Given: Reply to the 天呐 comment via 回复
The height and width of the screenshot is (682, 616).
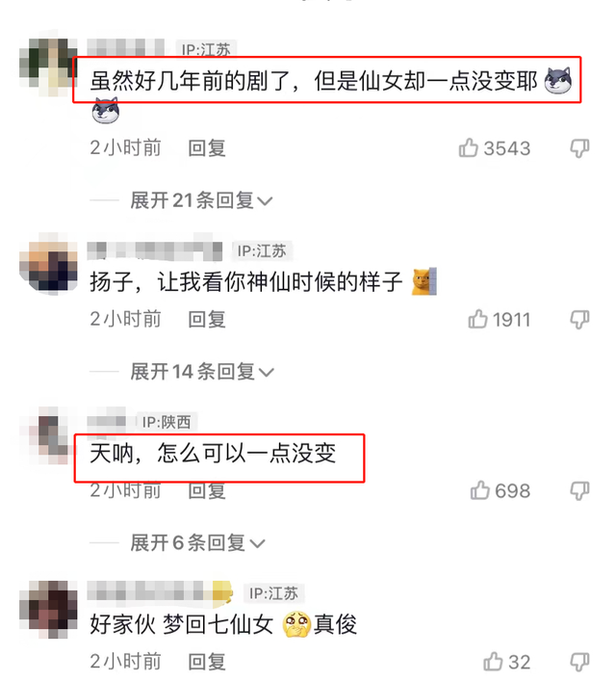Looking at the screenshot, I should click(207, 491).
